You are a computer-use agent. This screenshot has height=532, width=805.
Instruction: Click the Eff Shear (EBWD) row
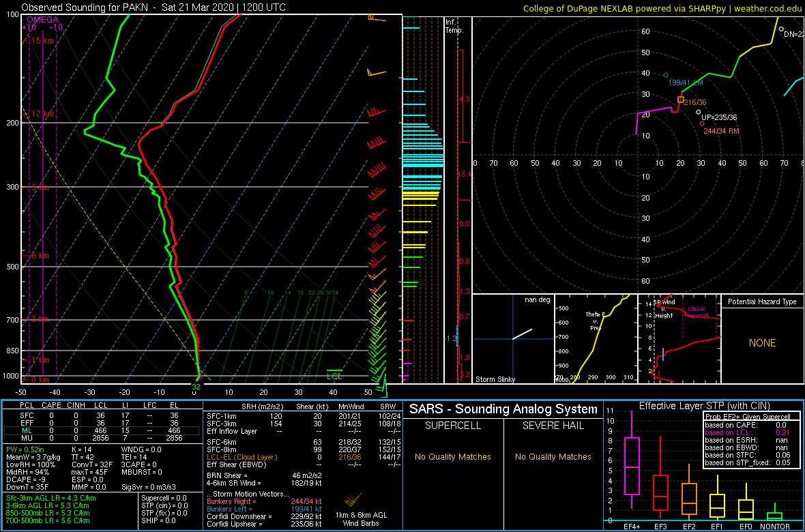pyautogui.click(x=304, y=464)
